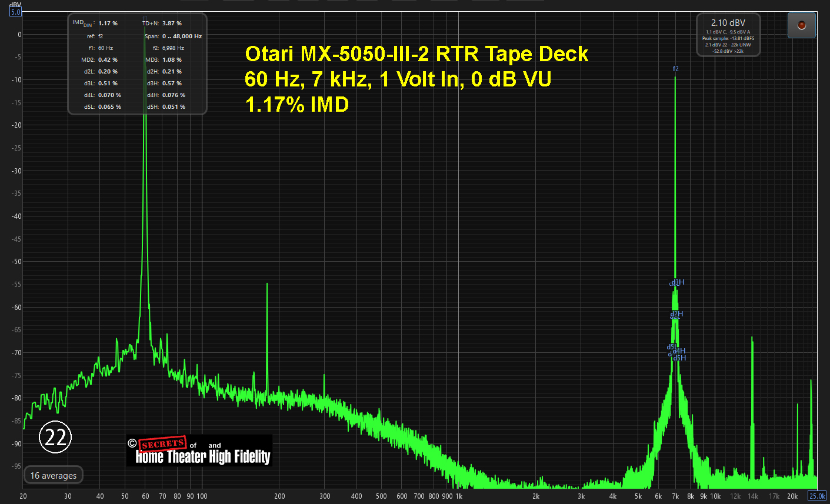Start recording with the red record button
The width and height of the screenshot is (830, 504).
pyautogui.click(x=801, y=25)
